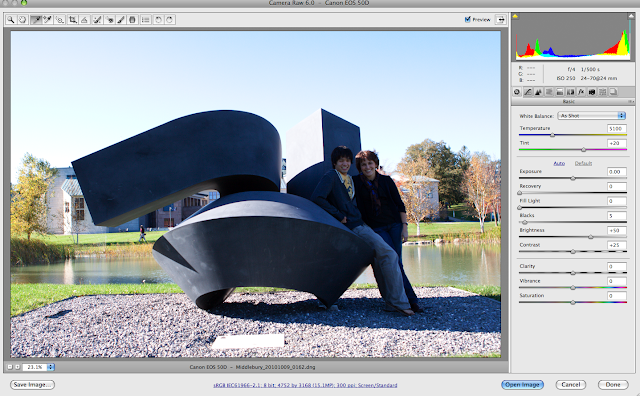The height and width of the screenshot is (396, 640).
Task: Click the Open Image button
Action: click(522, 385)
